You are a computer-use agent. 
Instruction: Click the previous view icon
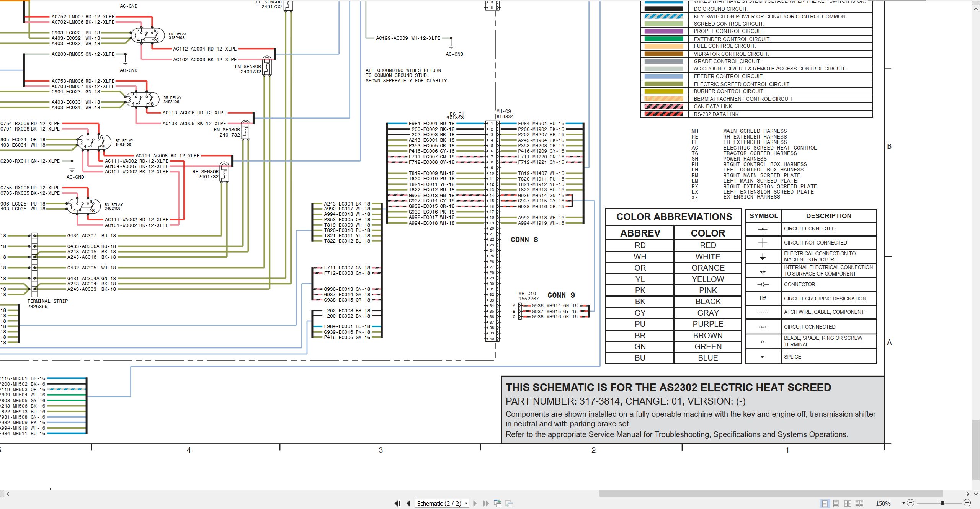coord(498,504)
